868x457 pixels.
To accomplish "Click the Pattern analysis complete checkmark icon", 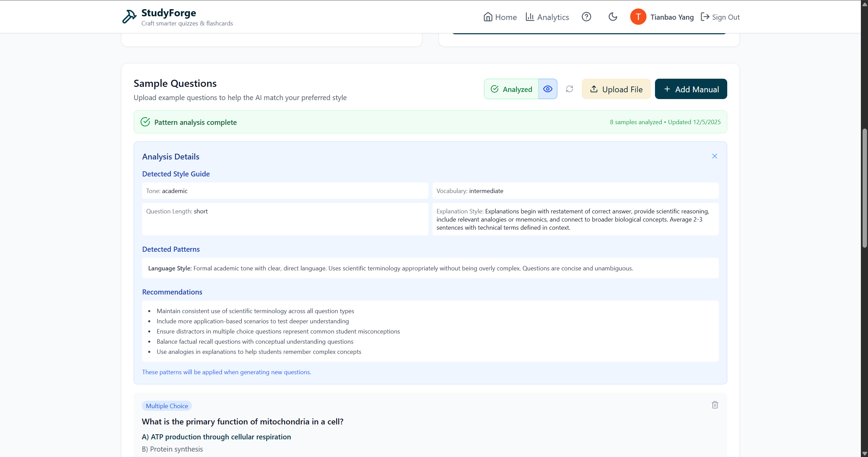I will click(x=145, y=122).
